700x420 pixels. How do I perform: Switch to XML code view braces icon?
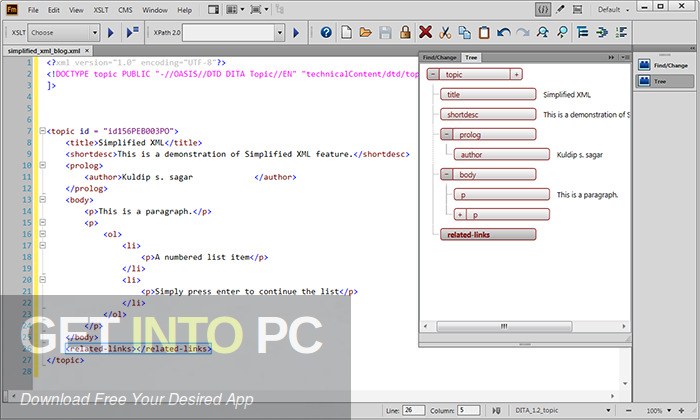[542, 9]
